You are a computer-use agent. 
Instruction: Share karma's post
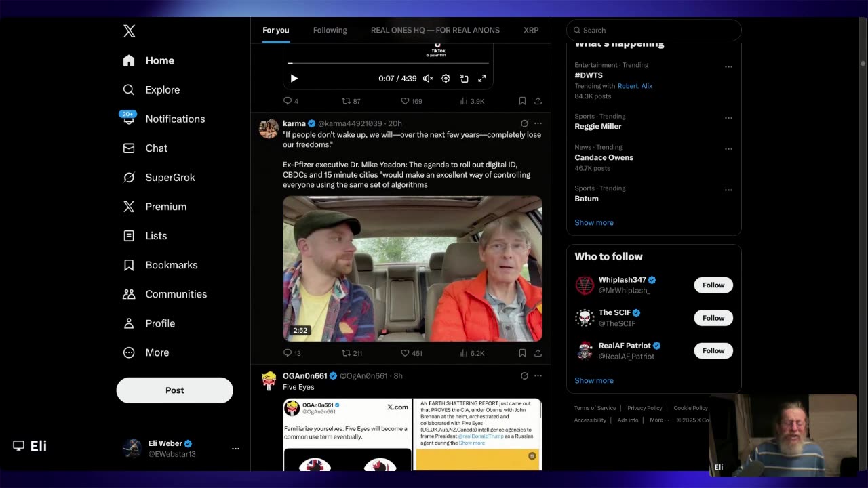[x=538, y=353]
